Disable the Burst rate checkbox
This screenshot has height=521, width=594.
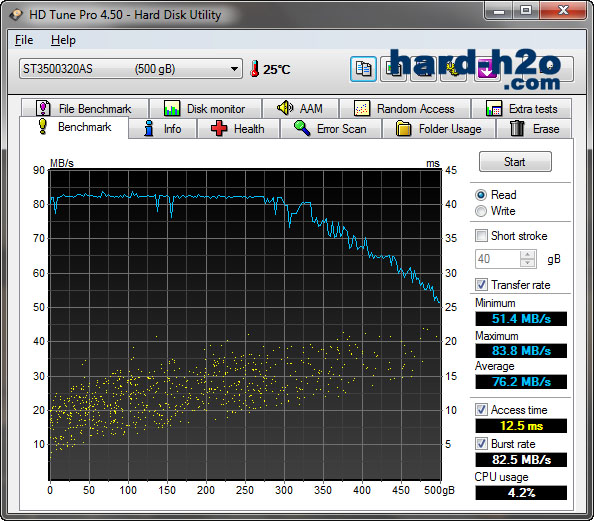(x=481, y=444)
